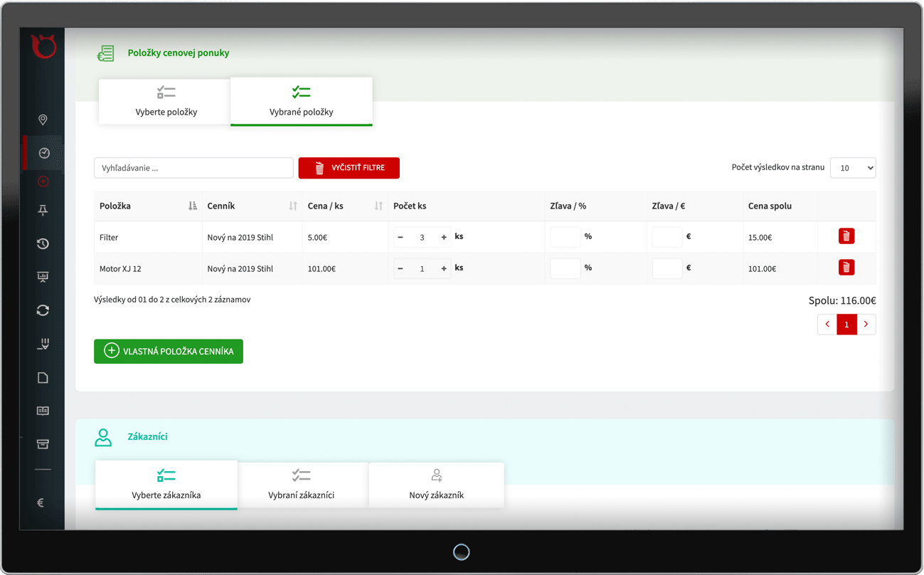
Task: Switch to Vyberte zákazníka tab
Action: (166, 485)
